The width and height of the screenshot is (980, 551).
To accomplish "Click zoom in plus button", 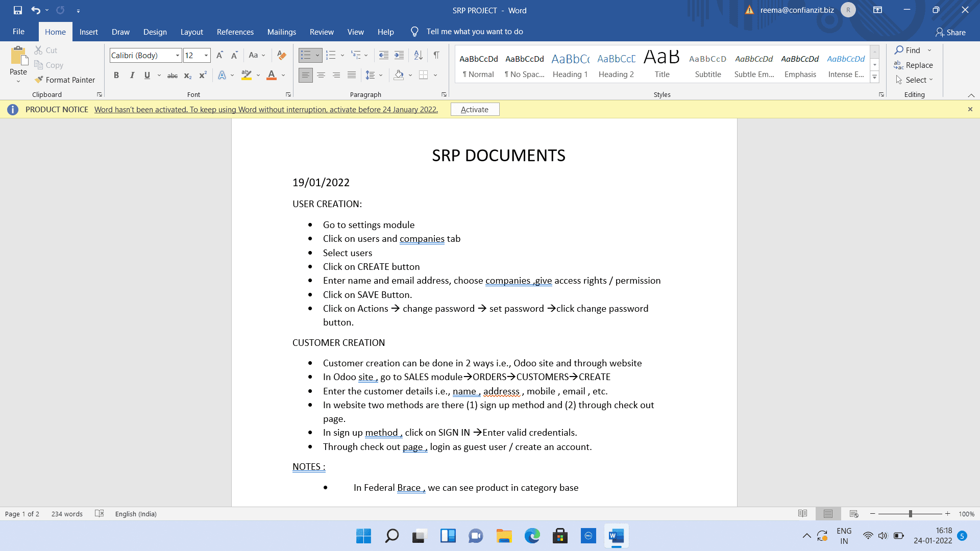I will (x=948, y=514).
